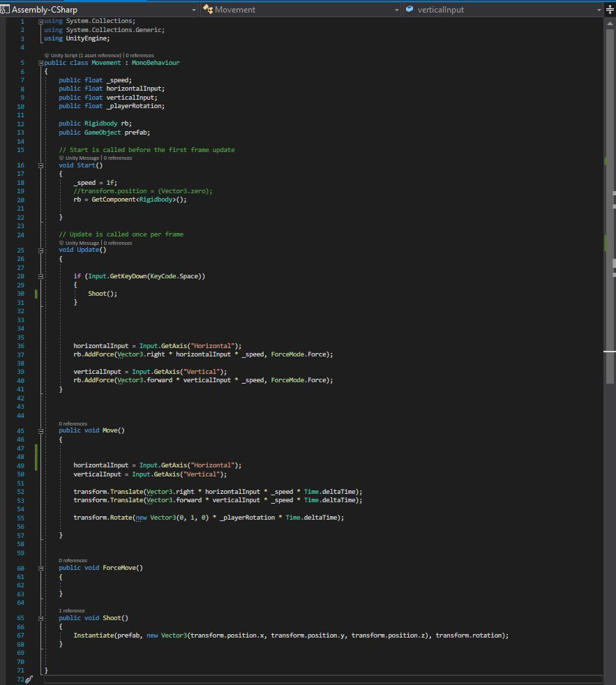Click the vertical scrollbar up arrow
The width and height of the screenshot is (616, 685).
point(610,23)
